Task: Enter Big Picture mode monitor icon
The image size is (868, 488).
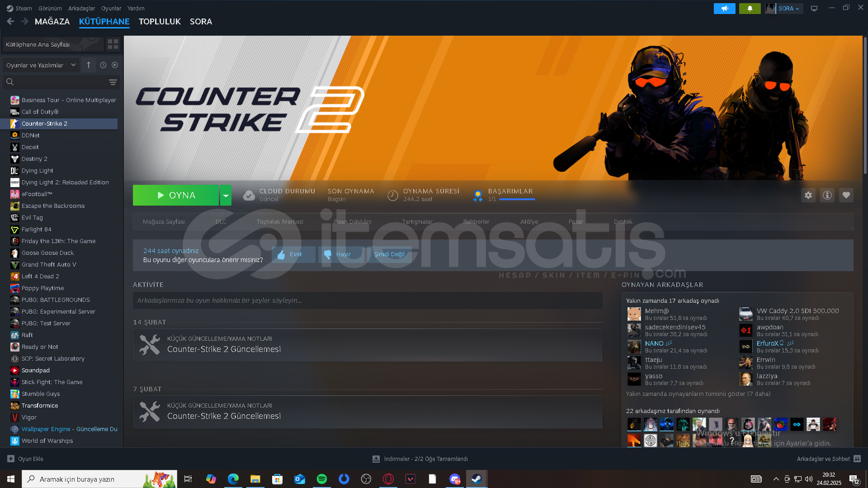Action: click(x=814, y=9)
